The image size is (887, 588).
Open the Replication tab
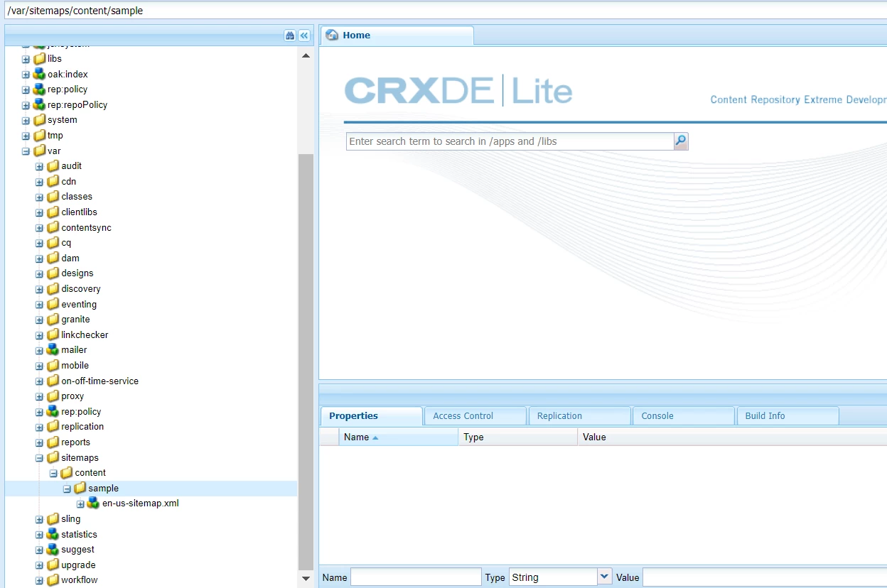[579, 416]
